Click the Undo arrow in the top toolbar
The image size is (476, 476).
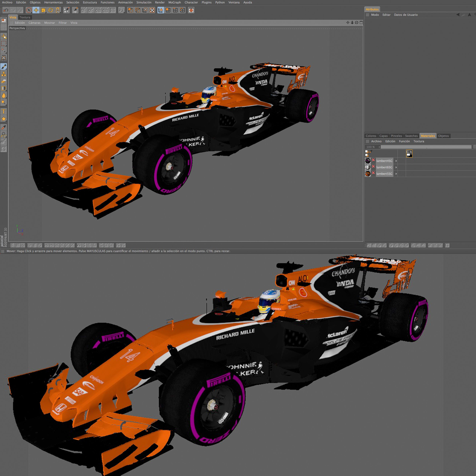point(6,10)
